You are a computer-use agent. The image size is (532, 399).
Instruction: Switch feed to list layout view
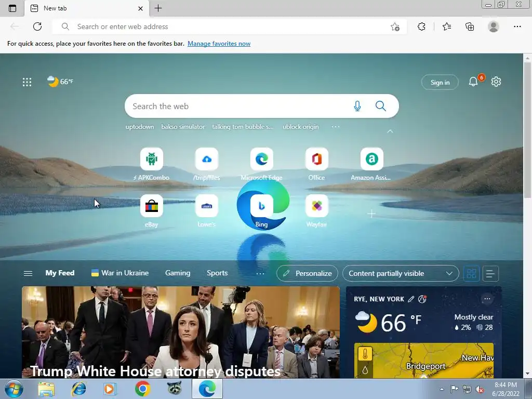click(x=490, y=273)
